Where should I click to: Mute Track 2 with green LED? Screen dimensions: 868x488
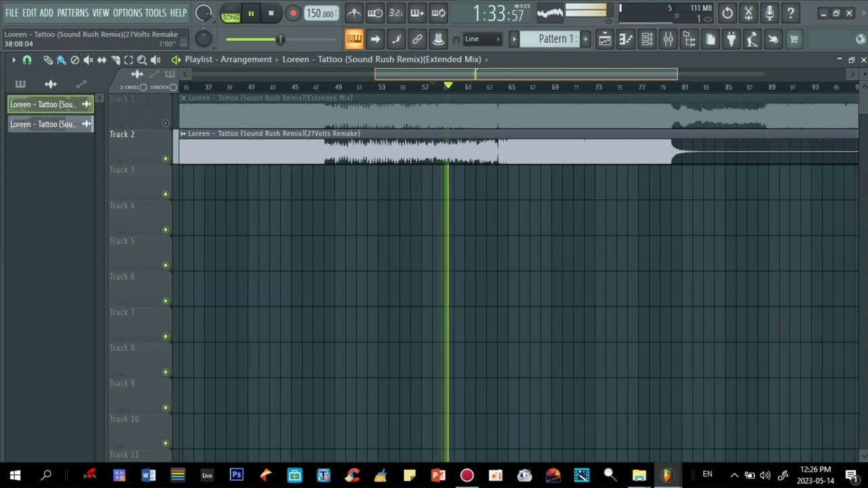[x=165, y=159]
